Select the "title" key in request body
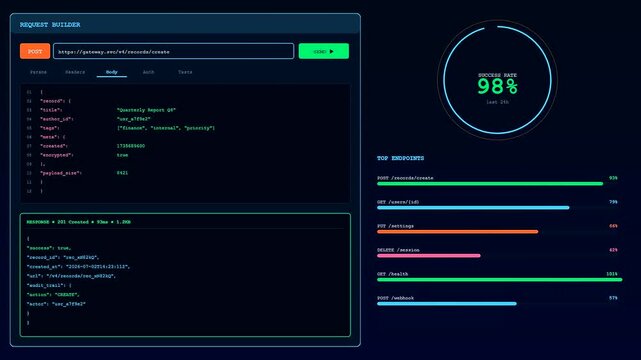 pos(51,110)
